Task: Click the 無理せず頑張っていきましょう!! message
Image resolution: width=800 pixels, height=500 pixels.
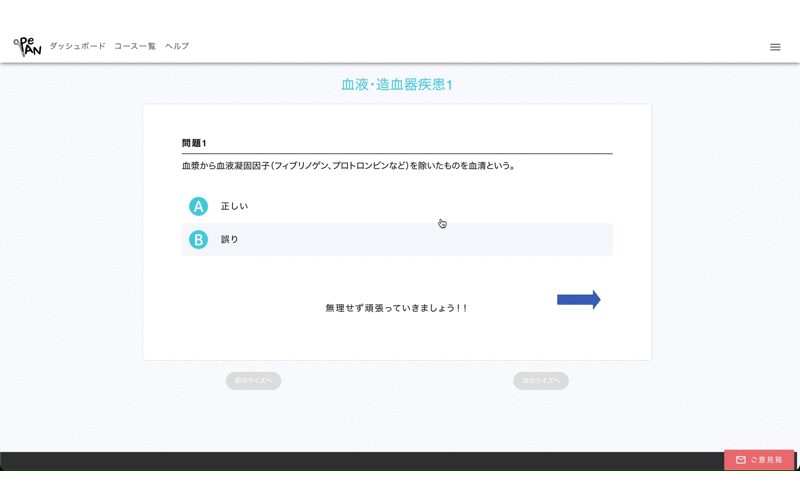Action: click(396, 308)
